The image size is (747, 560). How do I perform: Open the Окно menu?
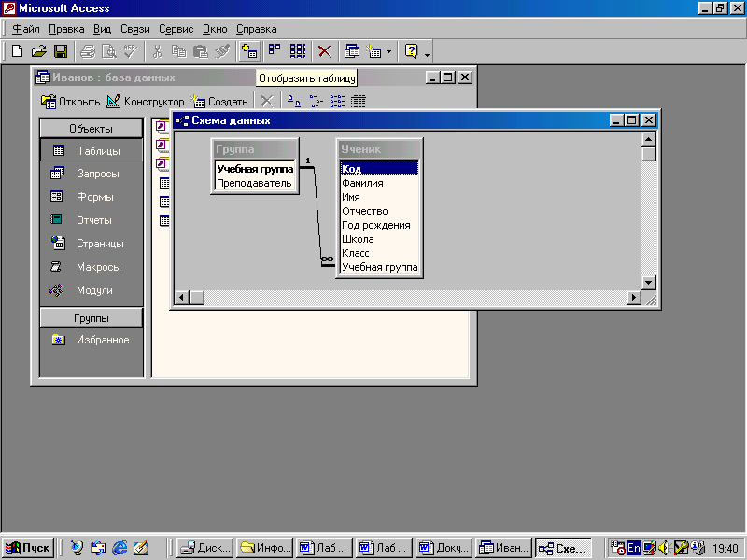point(215,29)
